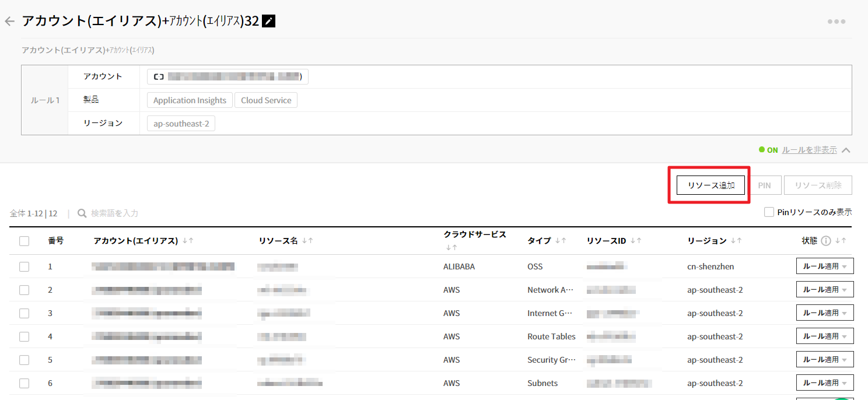
Task: Click the back arrow icon
Action: [x=9, y=22]
